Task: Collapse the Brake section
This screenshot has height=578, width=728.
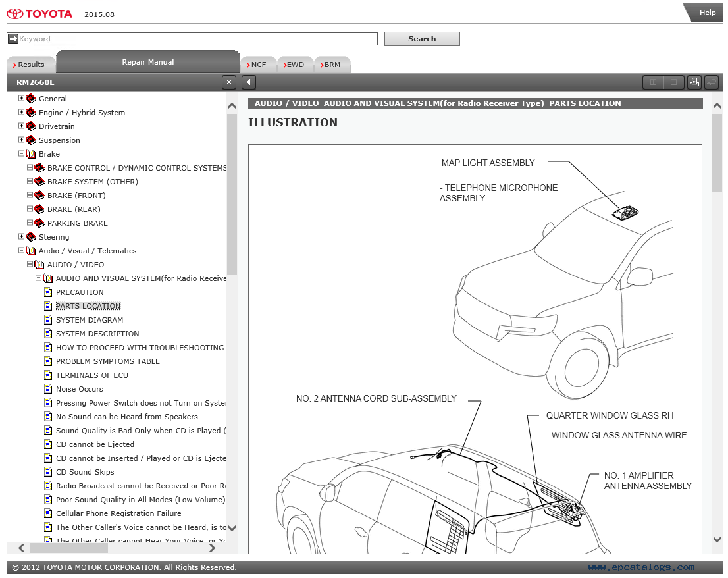Action: [x=21, y=153]
